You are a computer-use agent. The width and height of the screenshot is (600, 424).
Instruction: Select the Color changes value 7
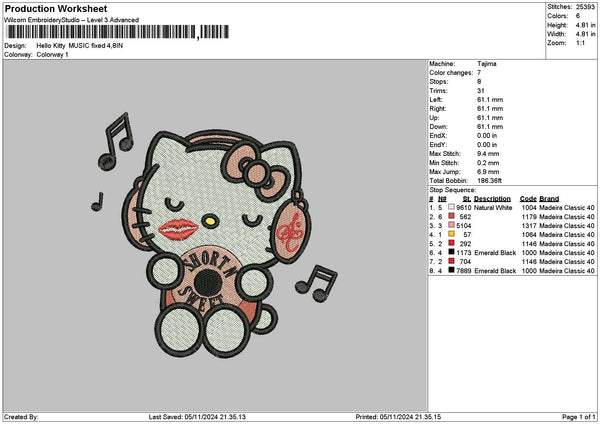(x=479, y=73)
